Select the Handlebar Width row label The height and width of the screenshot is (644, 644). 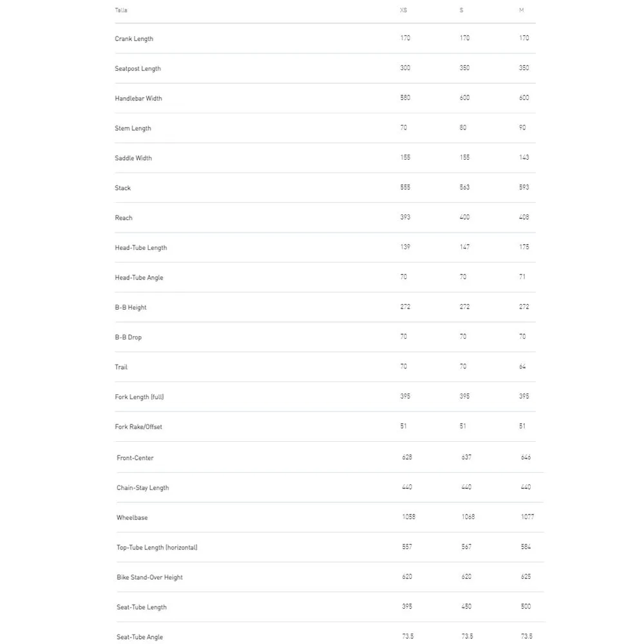[x=138, y=99]
